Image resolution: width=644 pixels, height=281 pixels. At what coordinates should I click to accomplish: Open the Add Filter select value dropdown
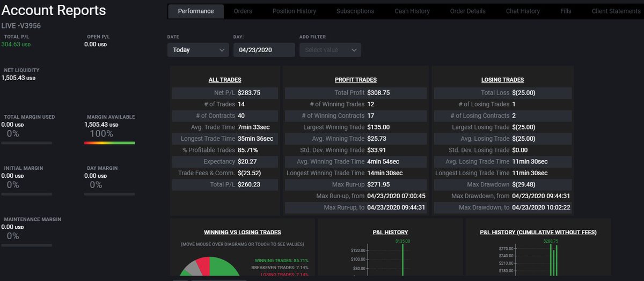click(x=330, y=50)
